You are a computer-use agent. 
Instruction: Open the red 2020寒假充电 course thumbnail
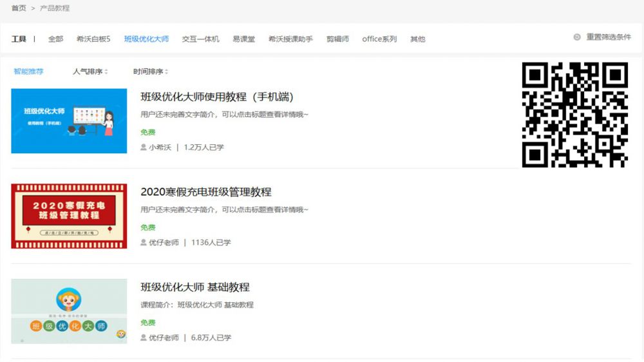[69, 216]
